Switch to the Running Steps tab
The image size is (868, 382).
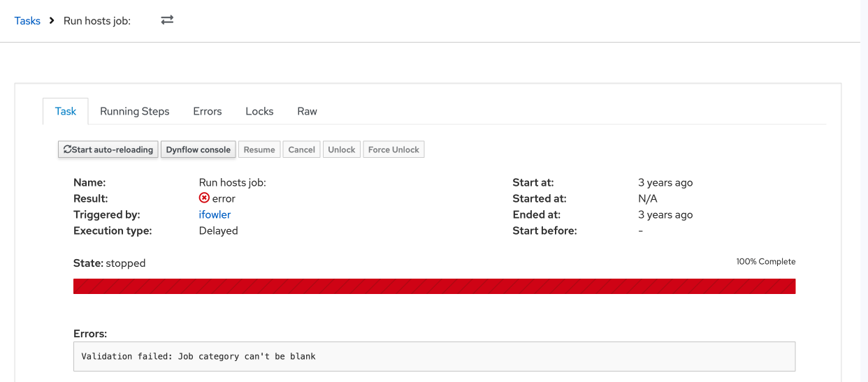pos(134,112)
